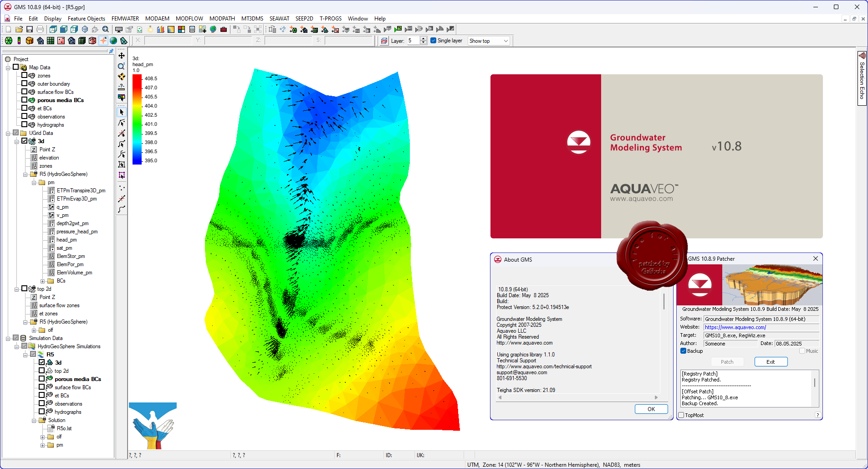Select the Create Points tool
The width and height of the screenshot is (868, 469).
122,188
